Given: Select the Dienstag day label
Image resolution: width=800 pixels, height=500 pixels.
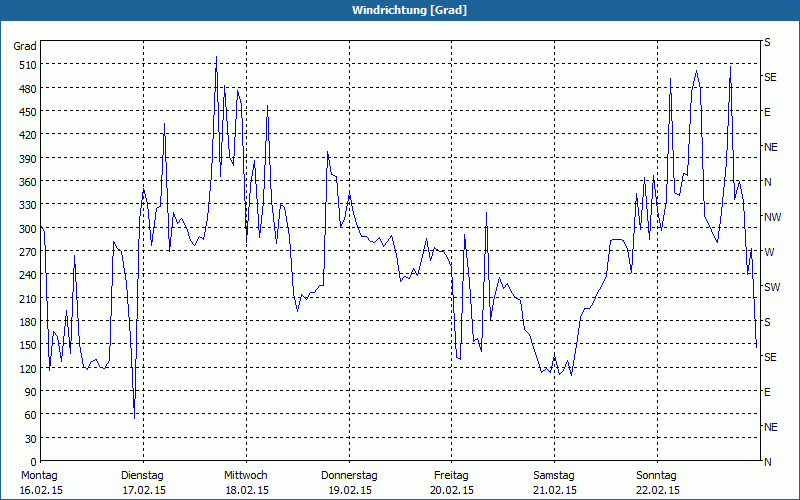Looking at the screenshot, I should [142, 476].
